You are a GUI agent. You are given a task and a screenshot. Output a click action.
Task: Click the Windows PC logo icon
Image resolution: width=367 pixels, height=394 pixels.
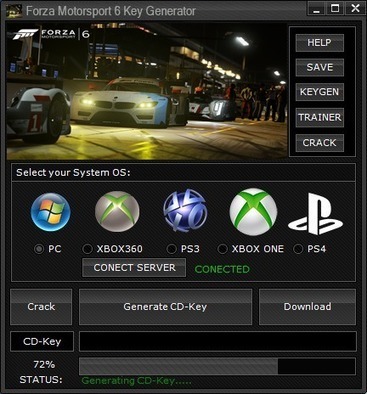[x=51, y=212]
